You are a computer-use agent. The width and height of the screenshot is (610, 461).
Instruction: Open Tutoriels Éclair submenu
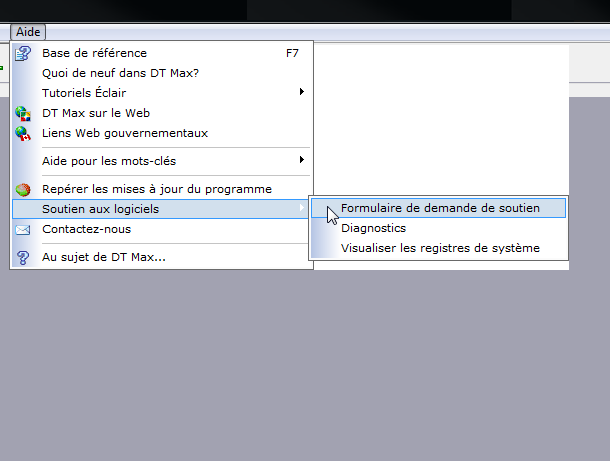pyautogui.click(x=161, y=93)
